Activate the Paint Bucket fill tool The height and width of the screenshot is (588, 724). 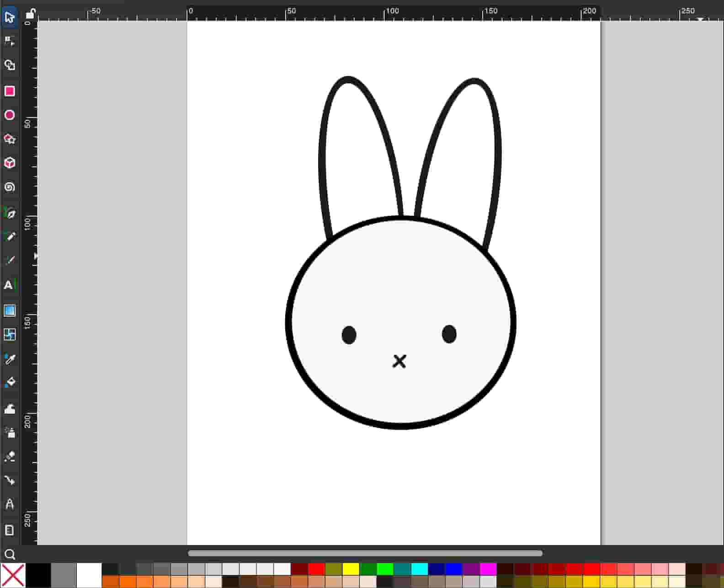point(10,382)
